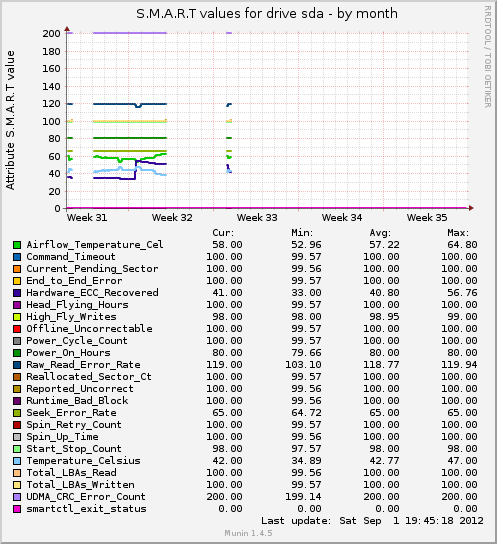Click the Avg: column header
The height and width of the screenshot is (544, 497).
(380, 232)
